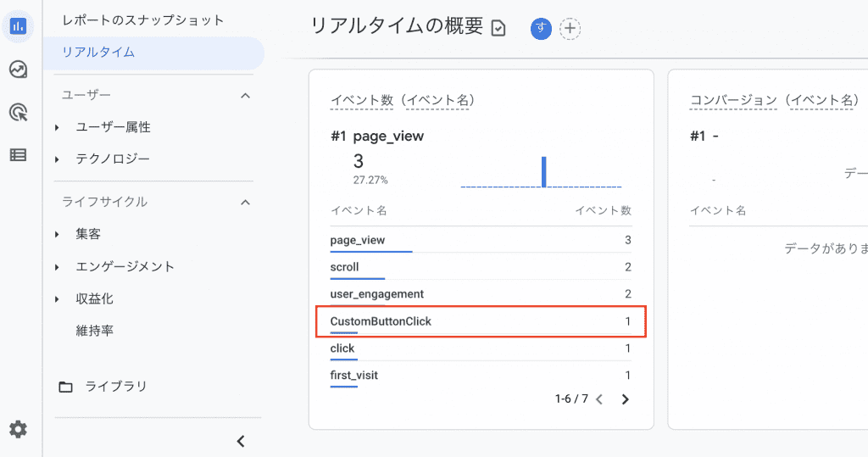Open the 維持率 report
This screenshot has height=457, width=868.
[x=95, y=331]
